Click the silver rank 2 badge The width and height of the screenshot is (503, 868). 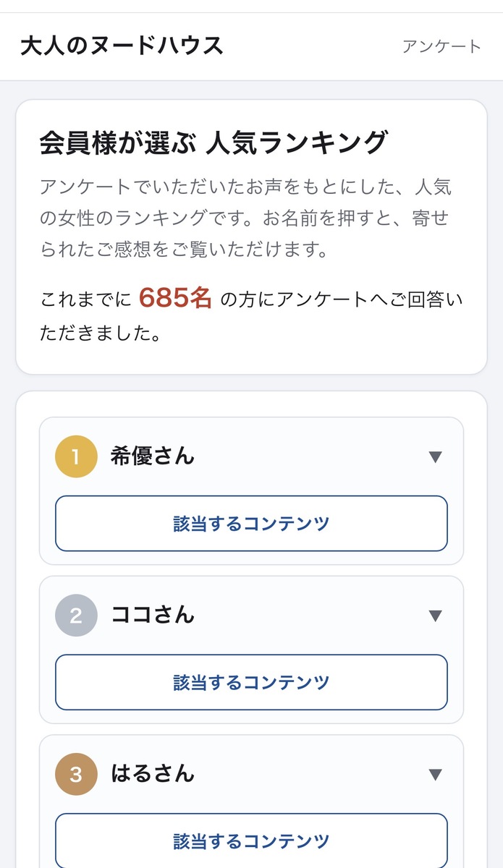tap(76, 616)
